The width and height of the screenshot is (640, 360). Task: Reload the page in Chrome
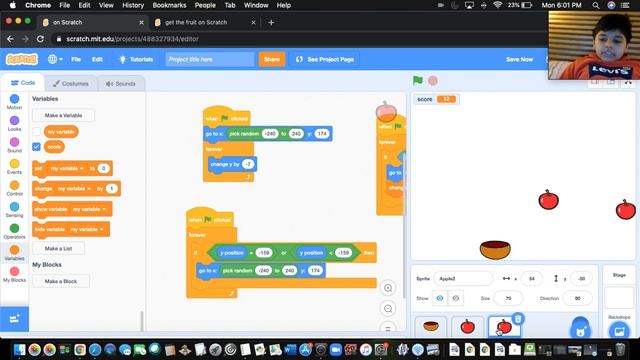point(40,39)
